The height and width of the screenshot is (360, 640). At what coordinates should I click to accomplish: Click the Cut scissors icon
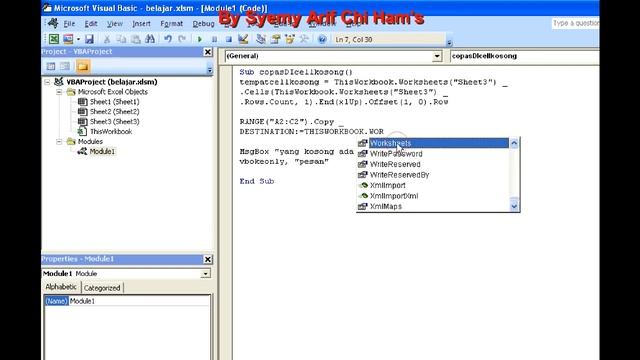[x=107, y=39]
